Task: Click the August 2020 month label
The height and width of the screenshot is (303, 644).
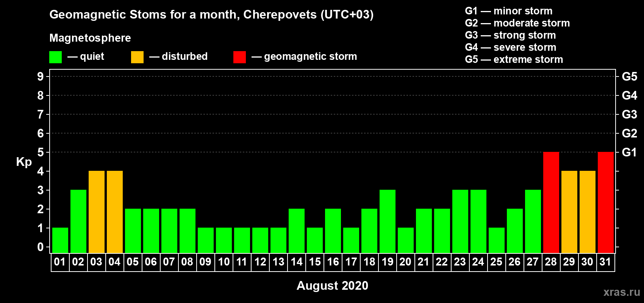Action: 332,286
